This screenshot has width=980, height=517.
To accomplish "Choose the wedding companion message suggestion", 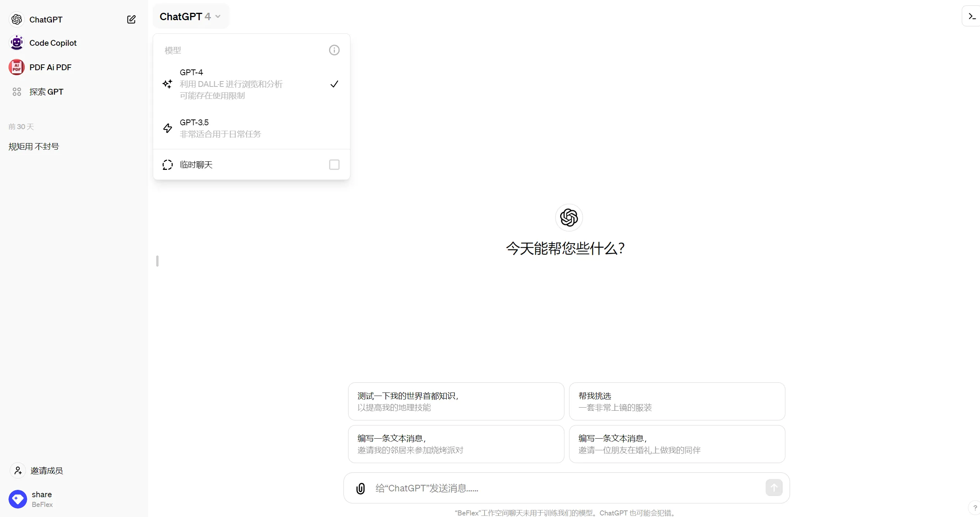I will [x=677, y=444].
